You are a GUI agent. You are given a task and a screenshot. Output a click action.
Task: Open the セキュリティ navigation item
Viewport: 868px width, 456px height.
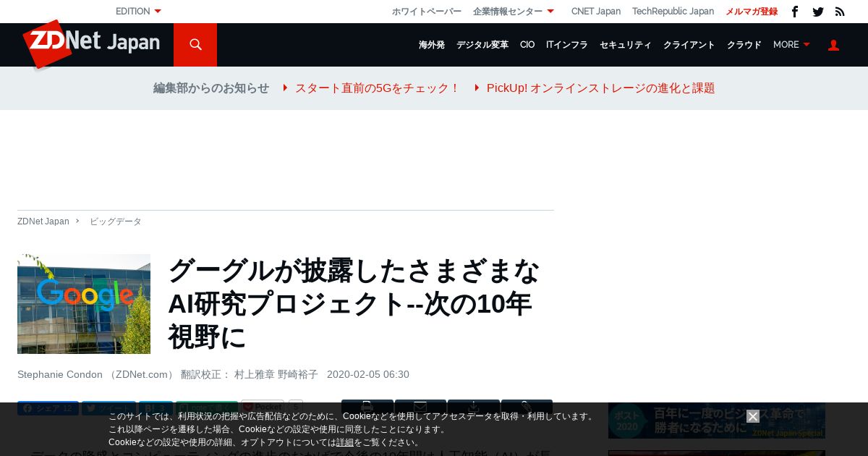pyautogui.click(x=626, y=45)
